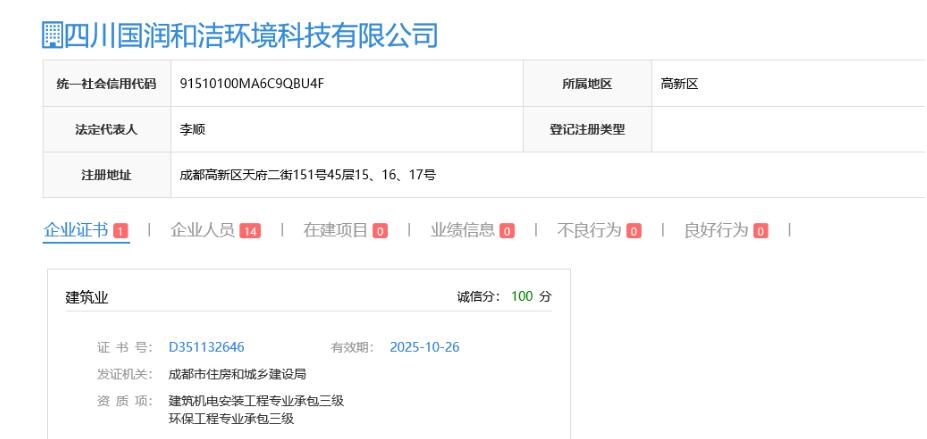This screenshot has width=927, height=439.
Task: Click the 所属地区 label cell
Action: point(588,84)
